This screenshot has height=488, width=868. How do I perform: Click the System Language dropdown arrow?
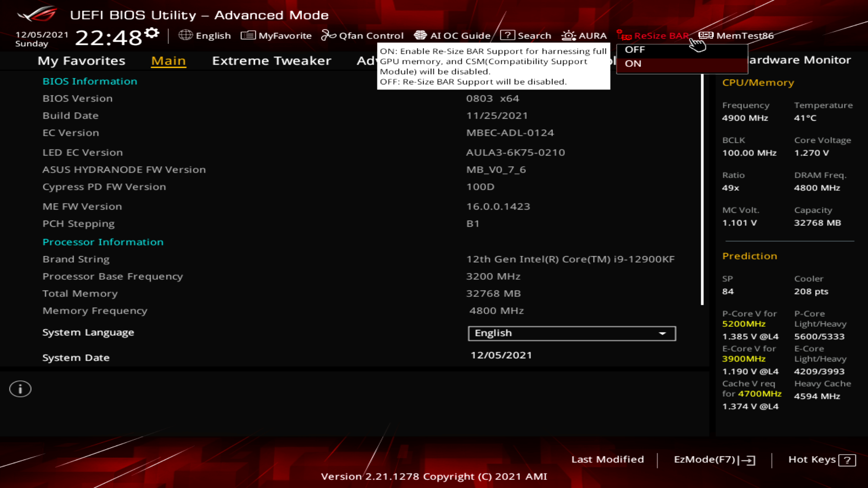point(662,333)
